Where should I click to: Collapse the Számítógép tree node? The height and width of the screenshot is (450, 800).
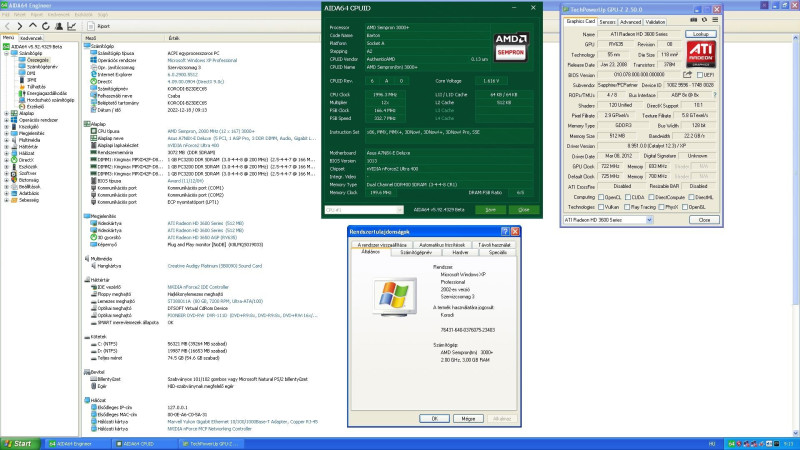coord(7,53)
